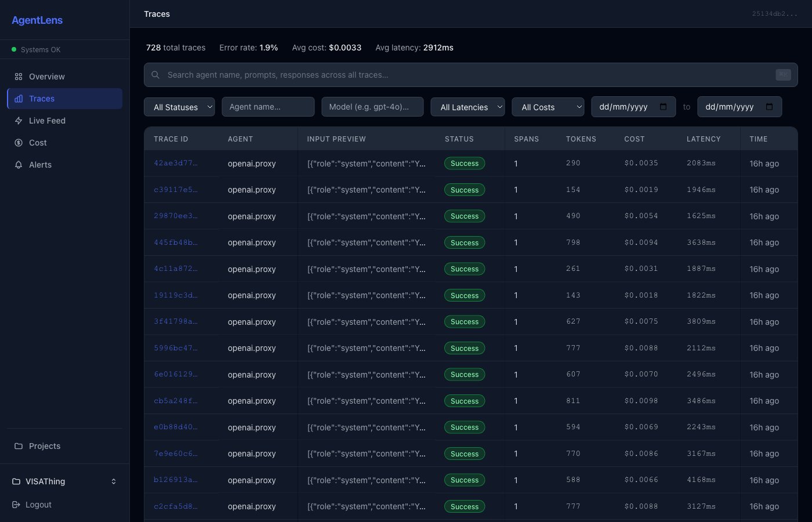
Task: Click the Projects folder icon
Action: (19, 446)
